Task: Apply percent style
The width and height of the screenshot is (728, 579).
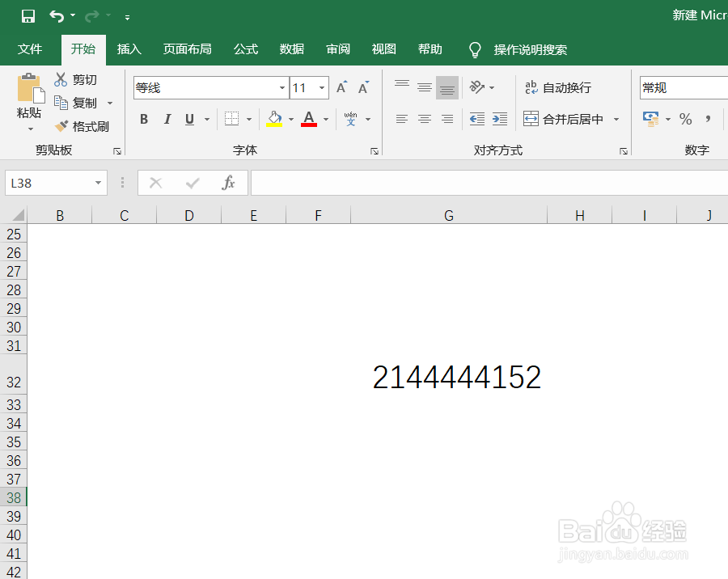Action: click(685, 120)
